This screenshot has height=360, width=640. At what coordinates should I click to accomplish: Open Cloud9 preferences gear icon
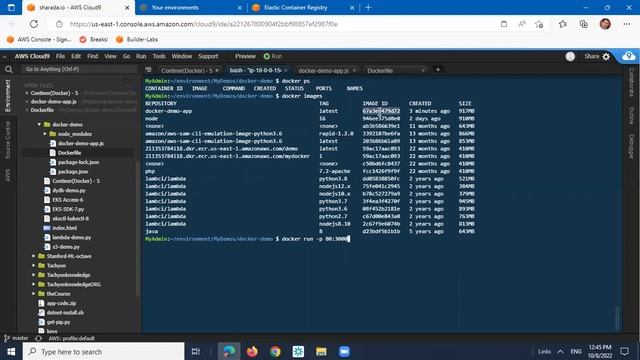pyautogui.click(x=606, y=56)
